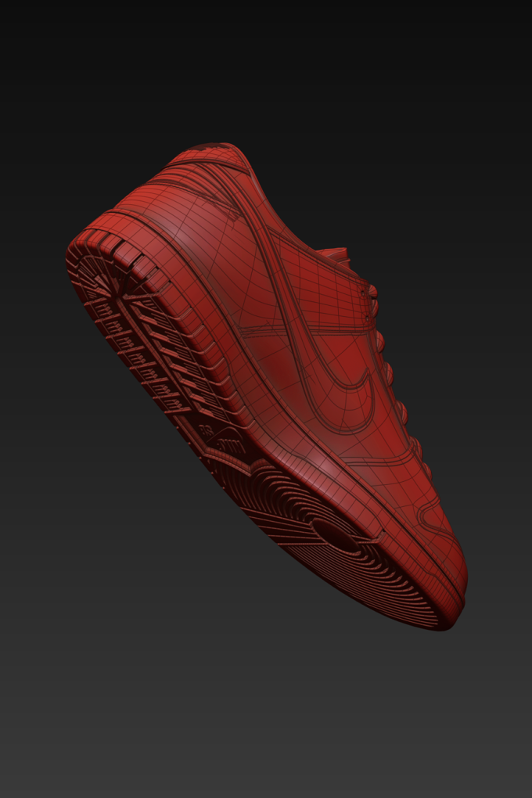This screenshot has height=798, width=532.
Task: Select the red sneaker 3D model
Action: 266,386
